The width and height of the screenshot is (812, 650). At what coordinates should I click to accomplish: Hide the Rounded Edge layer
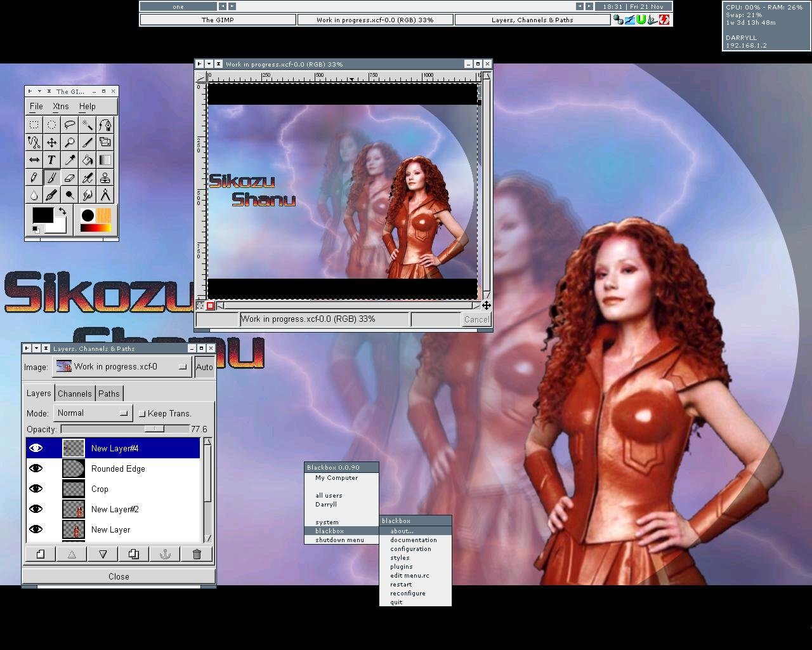point(36,468)
